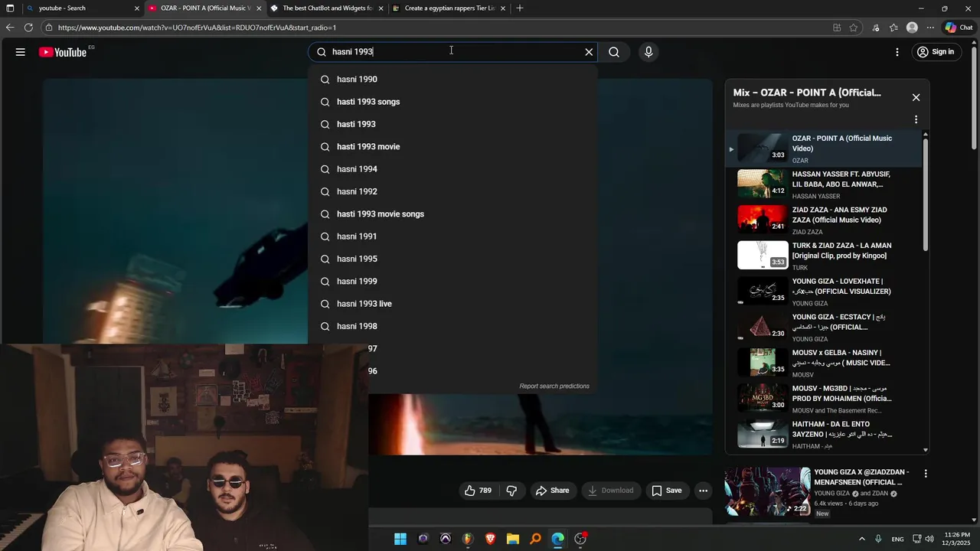Open browser profile avatar
The height and width of the screenshot is (551, 980).
[x=912, y=28]
